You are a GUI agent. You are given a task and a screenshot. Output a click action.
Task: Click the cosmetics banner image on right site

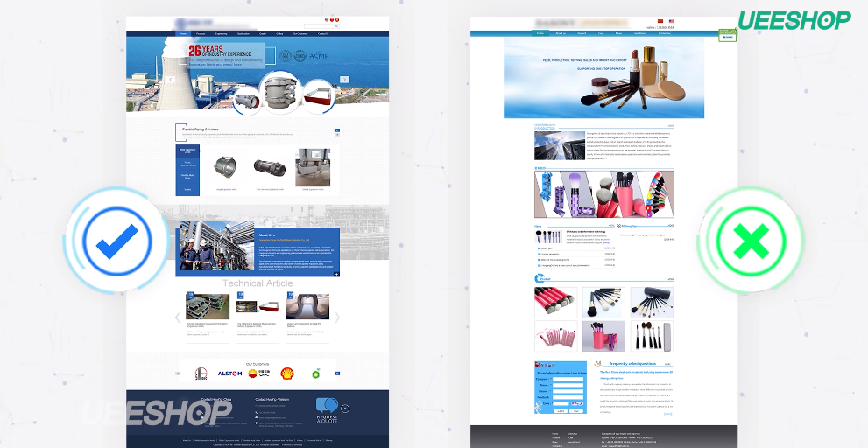[603, 77]
